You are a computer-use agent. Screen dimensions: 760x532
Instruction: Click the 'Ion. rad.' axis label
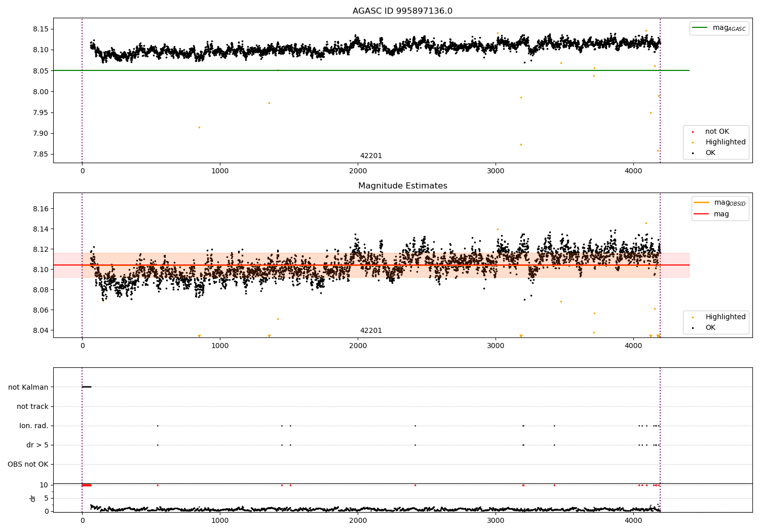pos(34,426)
